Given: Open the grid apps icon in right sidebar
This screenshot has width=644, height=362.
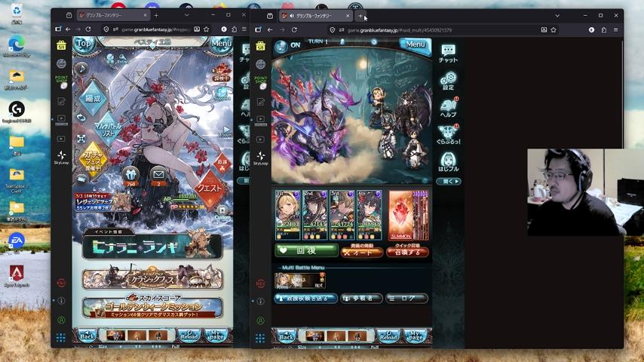Looking at the screenshot, I should click(x=260, y=338).
